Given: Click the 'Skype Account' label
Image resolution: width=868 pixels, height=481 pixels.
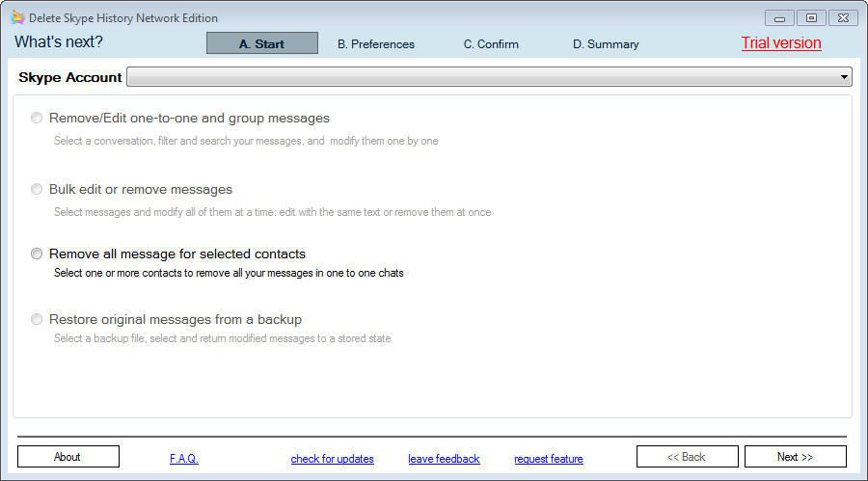Looking at the screenshot, I should coord(69,77).
